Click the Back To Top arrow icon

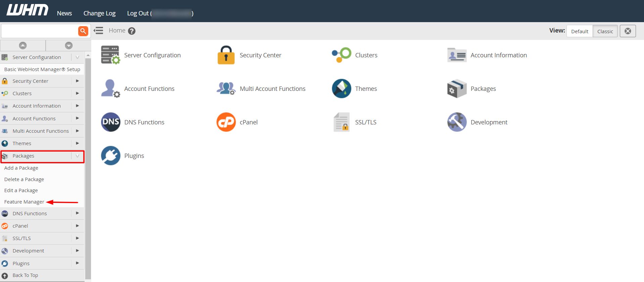click(x=5, y=276)
